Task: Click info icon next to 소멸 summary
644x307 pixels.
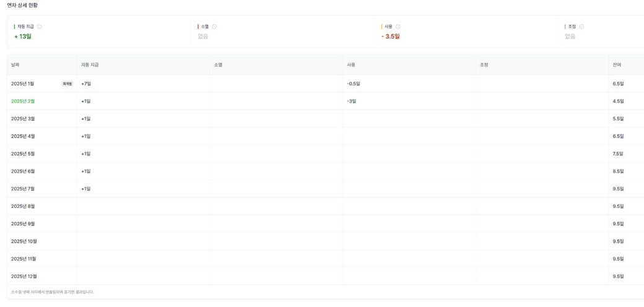Action: [x=214, y=27]
